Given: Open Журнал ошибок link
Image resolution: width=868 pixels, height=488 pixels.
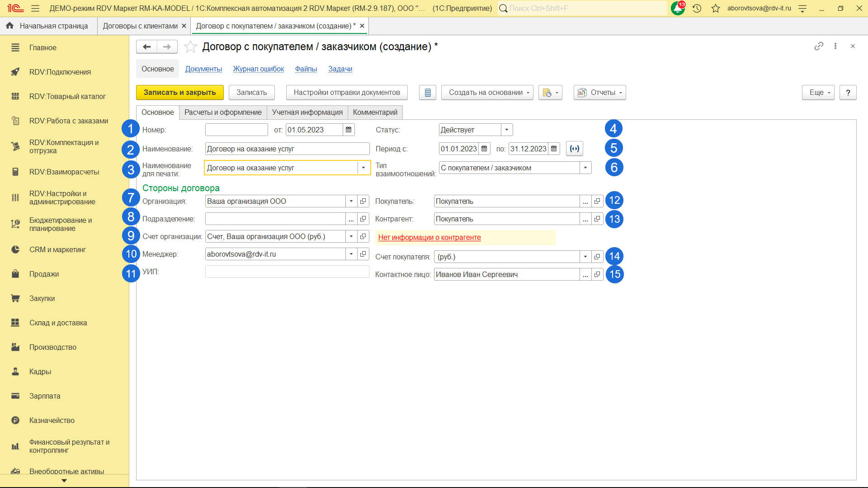Looking at the screenshot, I should point(259,69).
